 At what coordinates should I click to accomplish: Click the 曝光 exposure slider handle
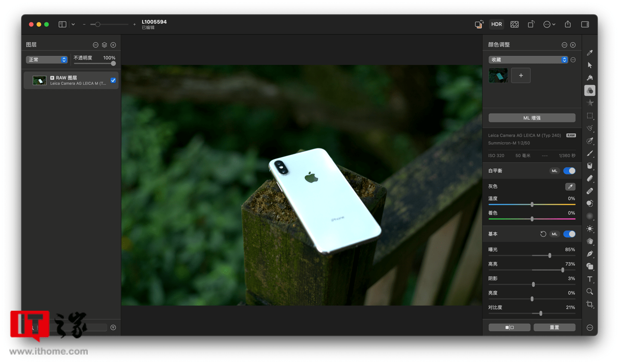(549, 256)
